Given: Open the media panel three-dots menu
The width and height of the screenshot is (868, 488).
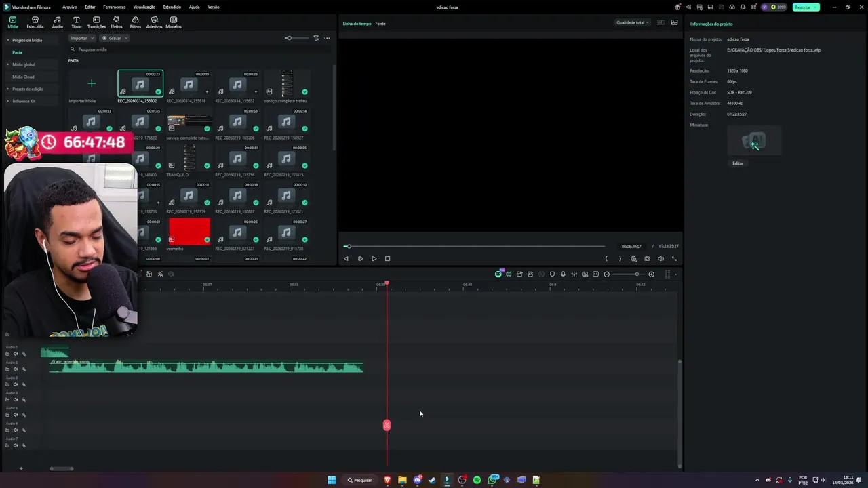Looking at the screenshot, I should 327,38.
